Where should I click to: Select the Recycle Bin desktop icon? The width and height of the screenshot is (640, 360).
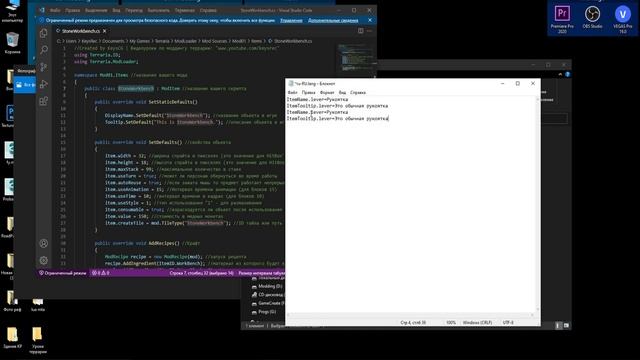click(12, 43)
